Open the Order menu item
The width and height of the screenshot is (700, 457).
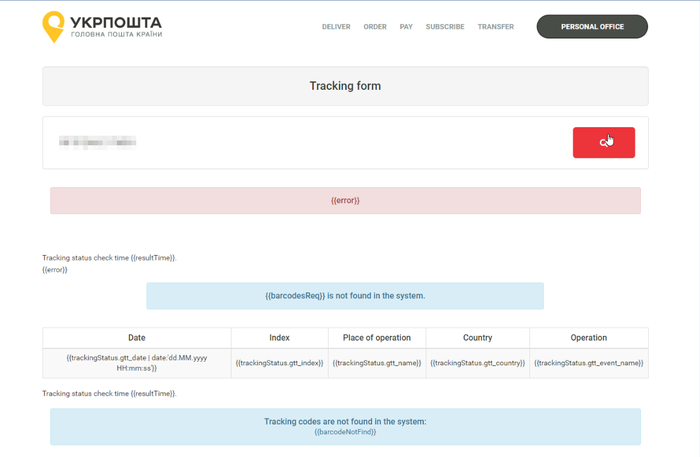(375, 27)
